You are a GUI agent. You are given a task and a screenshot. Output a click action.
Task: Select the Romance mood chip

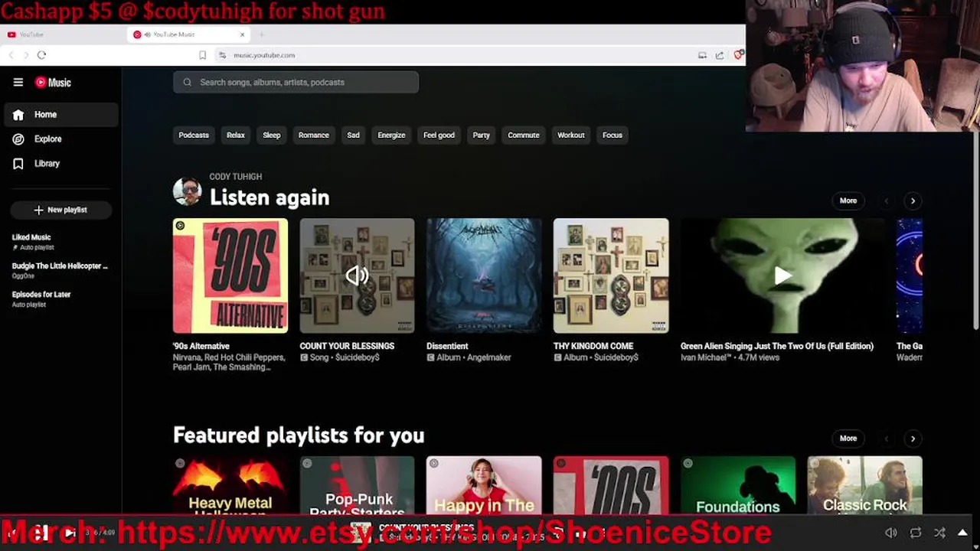pos(313,135)
